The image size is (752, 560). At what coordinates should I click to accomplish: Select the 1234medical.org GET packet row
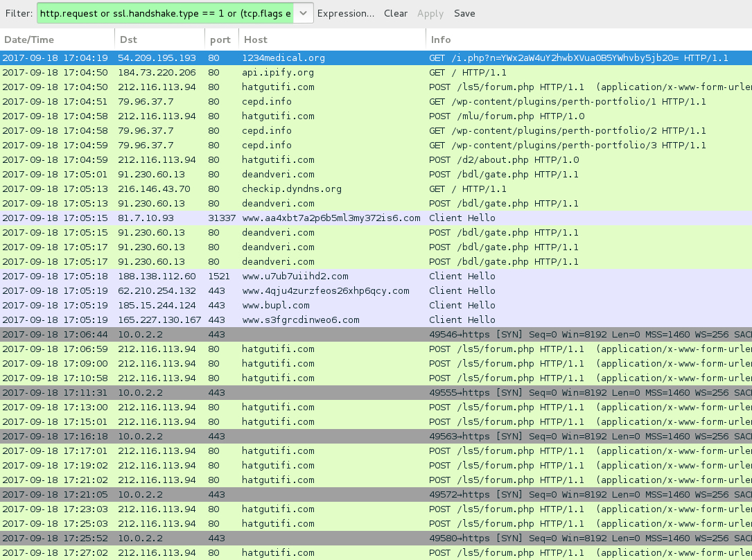point(376,58)
